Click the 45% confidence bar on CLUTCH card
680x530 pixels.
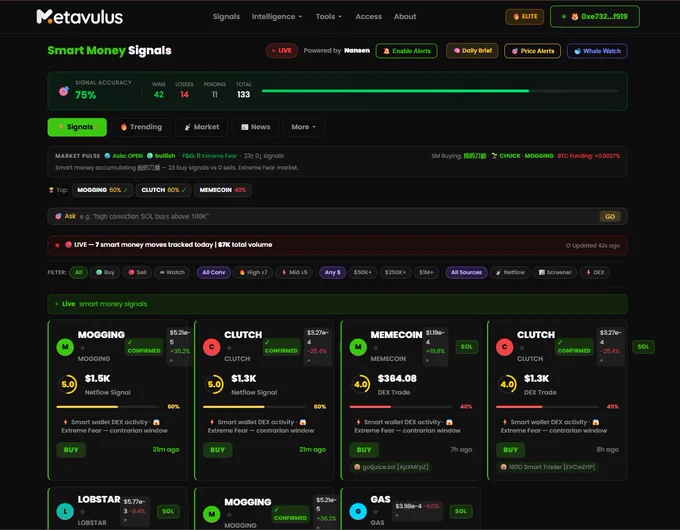(x=548, y=407)
